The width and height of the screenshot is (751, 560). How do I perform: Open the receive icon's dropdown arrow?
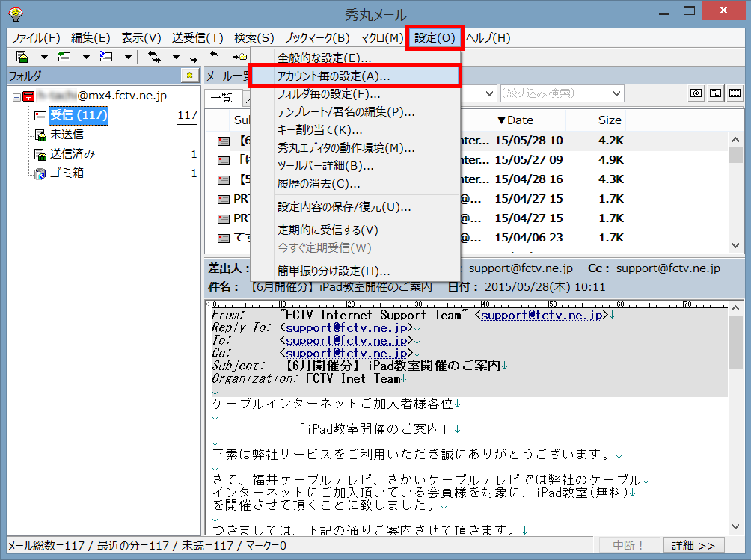click(44, 57)
